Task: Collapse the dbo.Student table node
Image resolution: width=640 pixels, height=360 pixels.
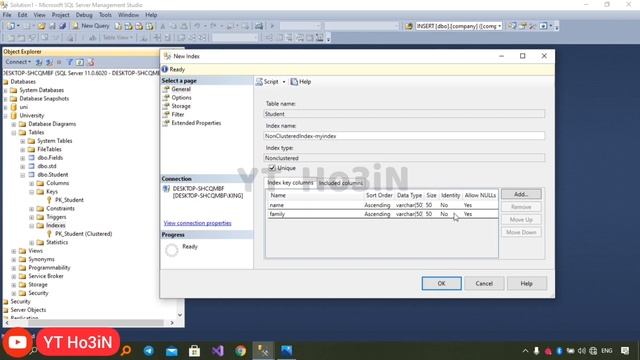Action: click(22, 175)
